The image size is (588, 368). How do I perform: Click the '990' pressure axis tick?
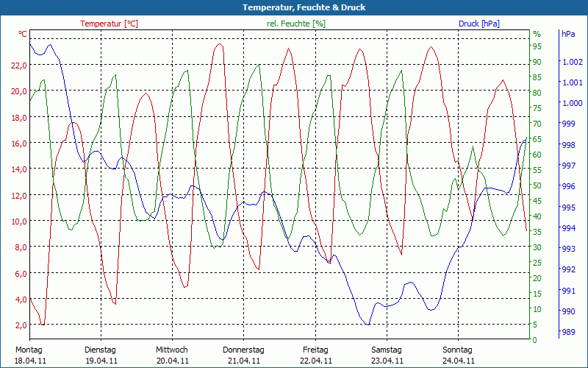(x=569, y=311)
